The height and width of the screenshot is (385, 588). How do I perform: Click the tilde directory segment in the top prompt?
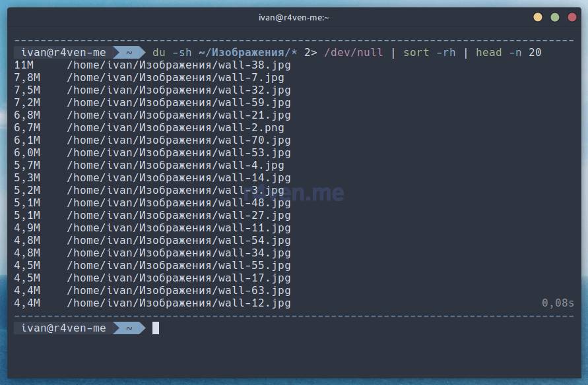pos(129,52)
